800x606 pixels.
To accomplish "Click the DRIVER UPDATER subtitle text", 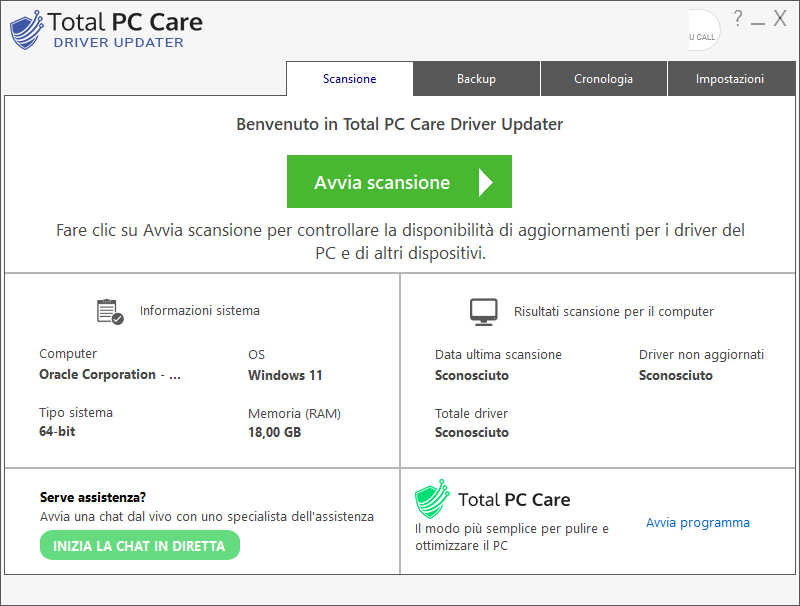I will 118,42.
